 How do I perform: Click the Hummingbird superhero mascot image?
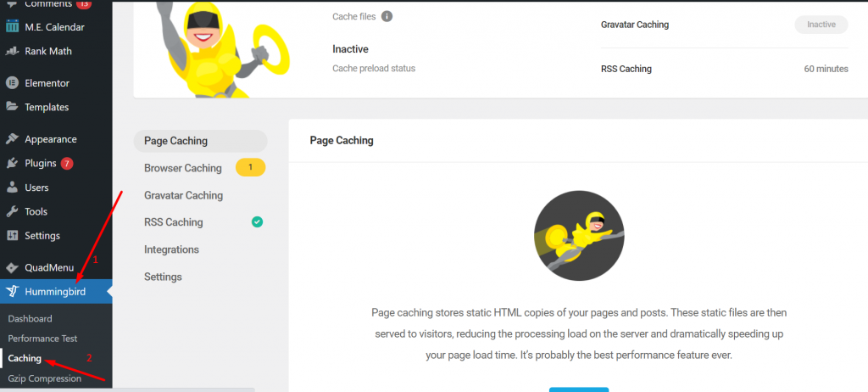tap(224, 49)
